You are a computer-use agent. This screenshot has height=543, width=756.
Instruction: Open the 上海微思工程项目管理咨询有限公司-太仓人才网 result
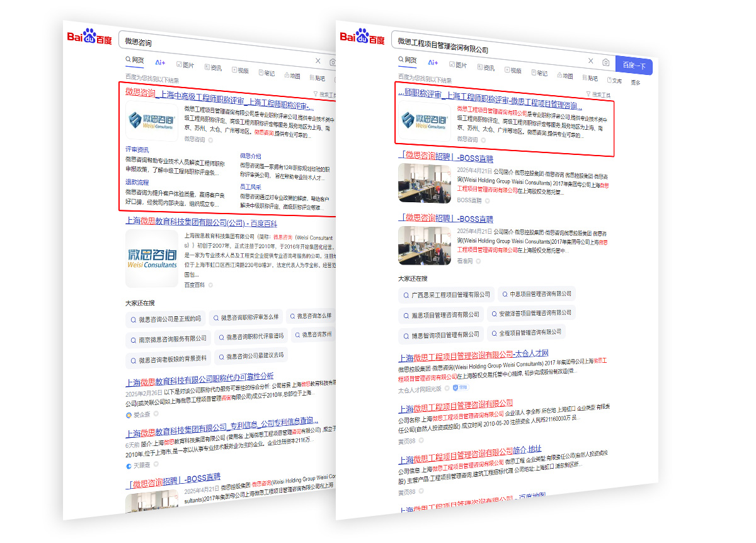pos(473,355)
